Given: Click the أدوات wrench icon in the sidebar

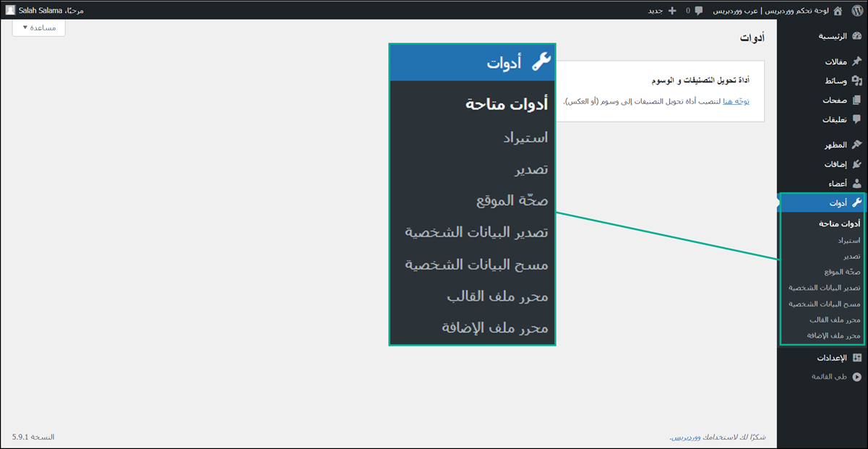Looking at the screenshot, I should tap(856, 203).
